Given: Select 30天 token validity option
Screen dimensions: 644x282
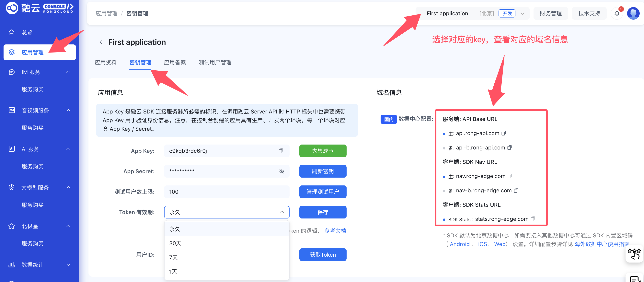Looking at the screenshot, I should coord(226,243).
